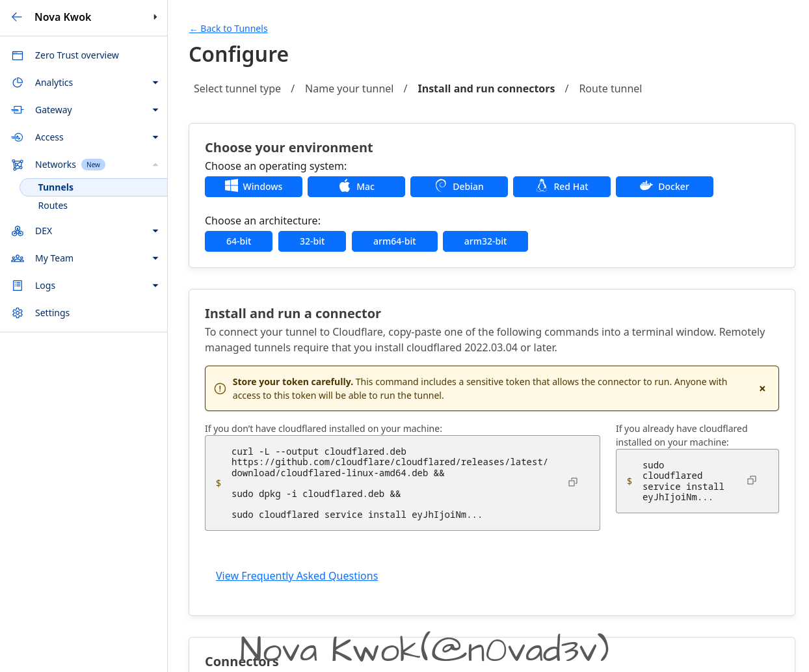Copy the sudo cloudflared service install command
Viewport: 809px width, 672px height.
(x=752, y=480)
